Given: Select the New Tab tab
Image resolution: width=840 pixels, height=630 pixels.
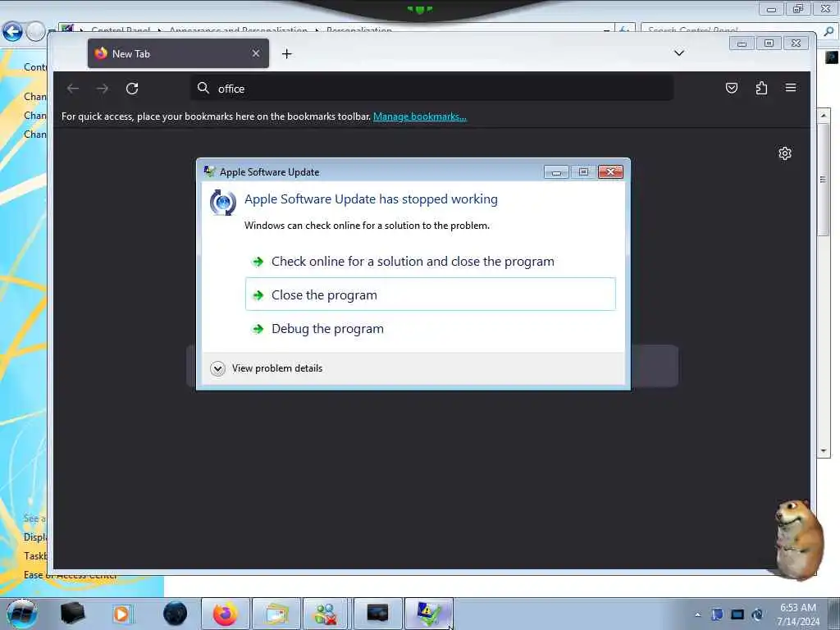Looking at the screenshot, I should (x=178, y=53).
